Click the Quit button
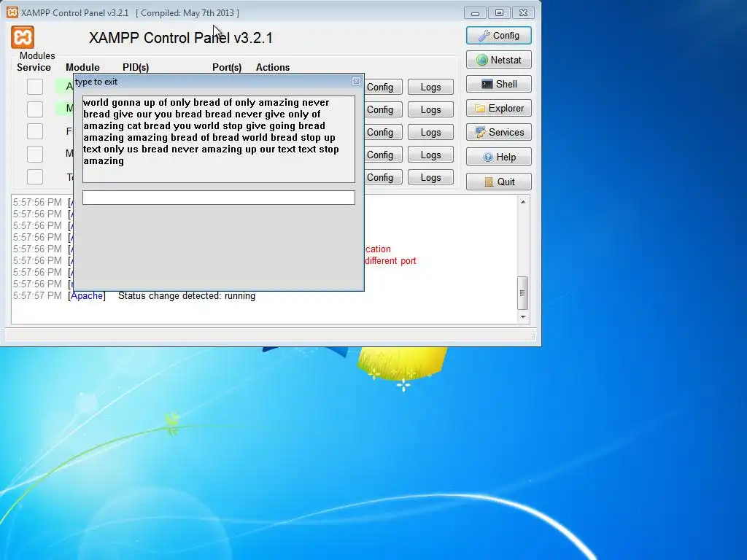The width and height of the screenshot is (747, 560). tap(499, 182)
